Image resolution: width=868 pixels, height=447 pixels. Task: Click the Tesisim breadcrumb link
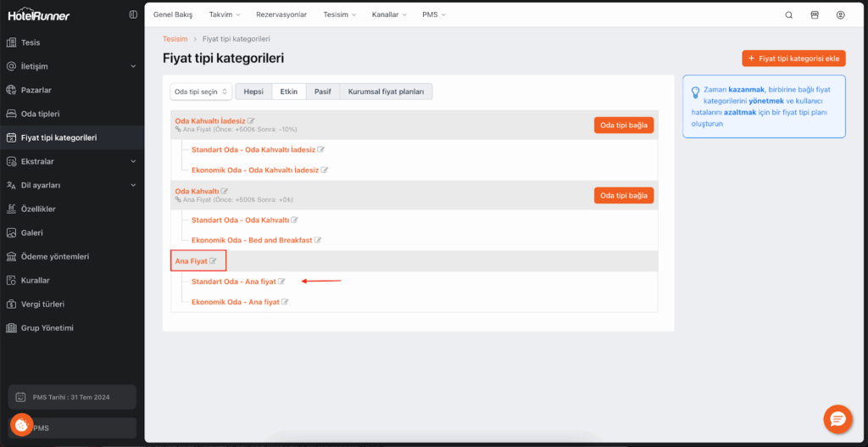click(x=175, y=39)
